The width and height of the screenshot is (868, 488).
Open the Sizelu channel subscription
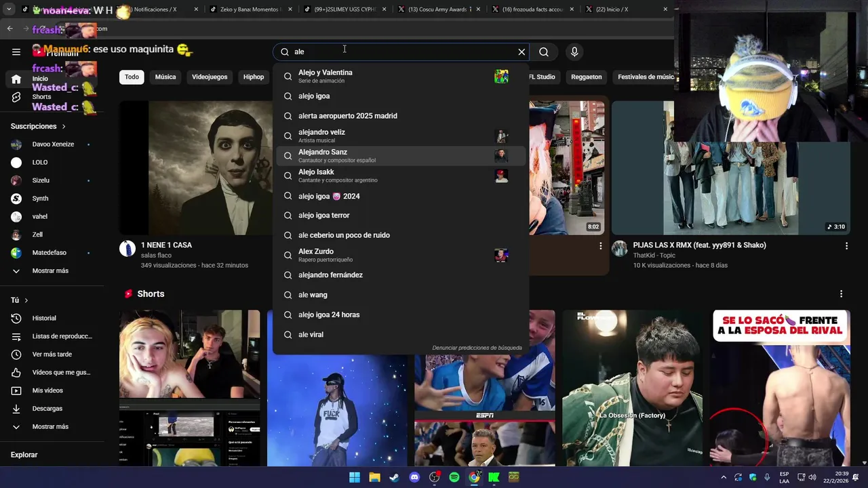tap(52, 180)
